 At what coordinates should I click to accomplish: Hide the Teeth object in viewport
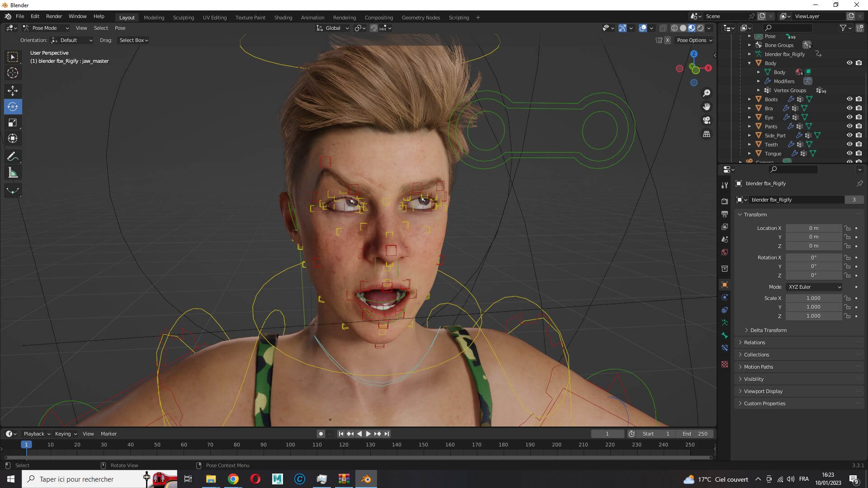click(849, 144)
